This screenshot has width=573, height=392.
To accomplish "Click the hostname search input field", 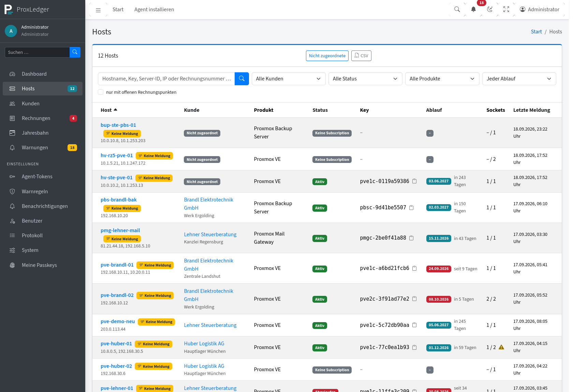I will [x=166, y=79].
